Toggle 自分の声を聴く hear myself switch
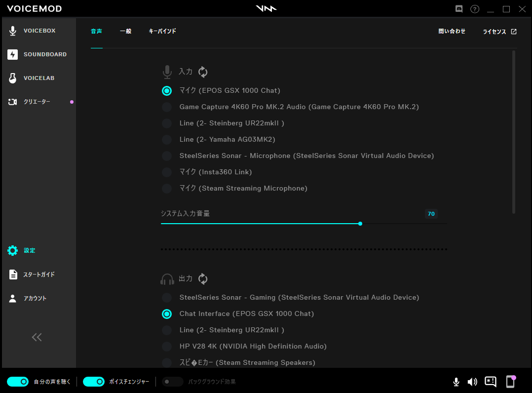The height and width of the screenshot is (393, 532). [x=18, y=382]
